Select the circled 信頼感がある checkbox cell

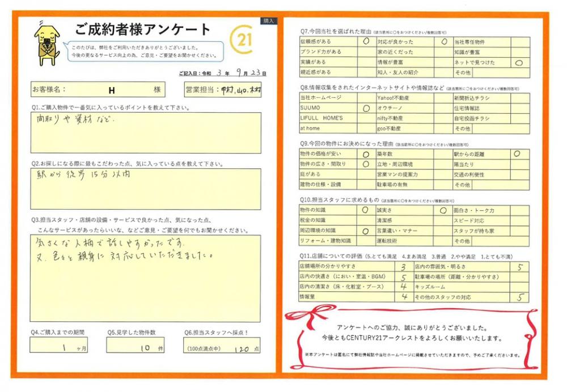point(366,42)
